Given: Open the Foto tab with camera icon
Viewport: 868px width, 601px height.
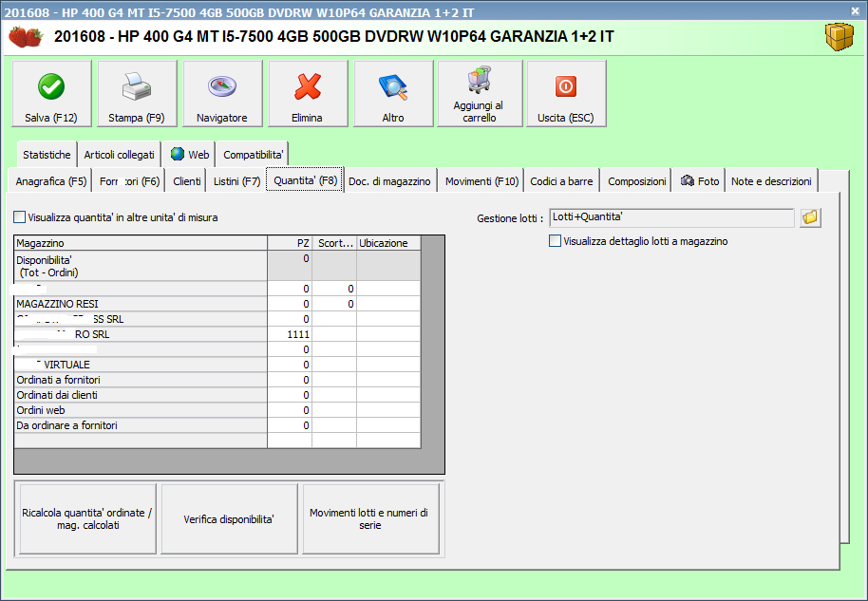Looking at the screenshot, I should coord(699,181).
